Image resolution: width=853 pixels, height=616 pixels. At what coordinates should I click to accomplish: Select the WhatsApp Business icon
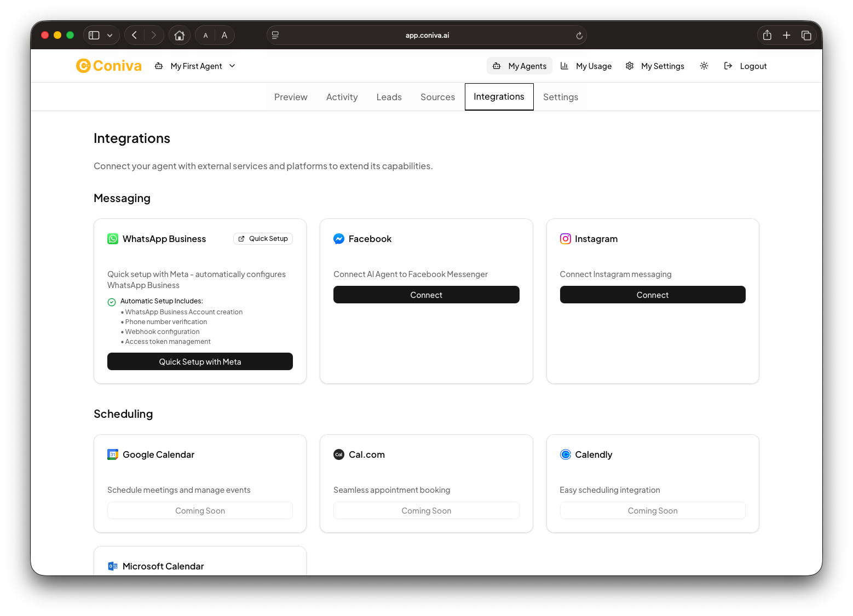click(112, 239)
